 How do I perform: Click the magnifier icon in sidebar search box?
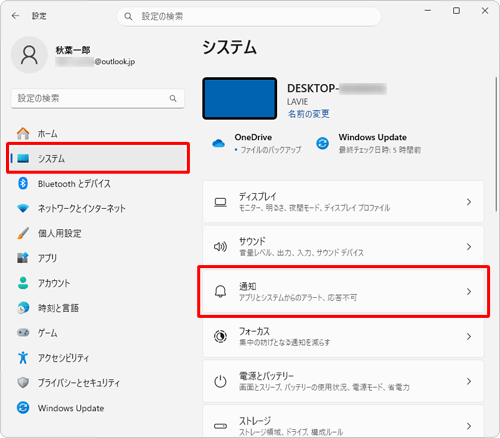(x=173, y=98)
